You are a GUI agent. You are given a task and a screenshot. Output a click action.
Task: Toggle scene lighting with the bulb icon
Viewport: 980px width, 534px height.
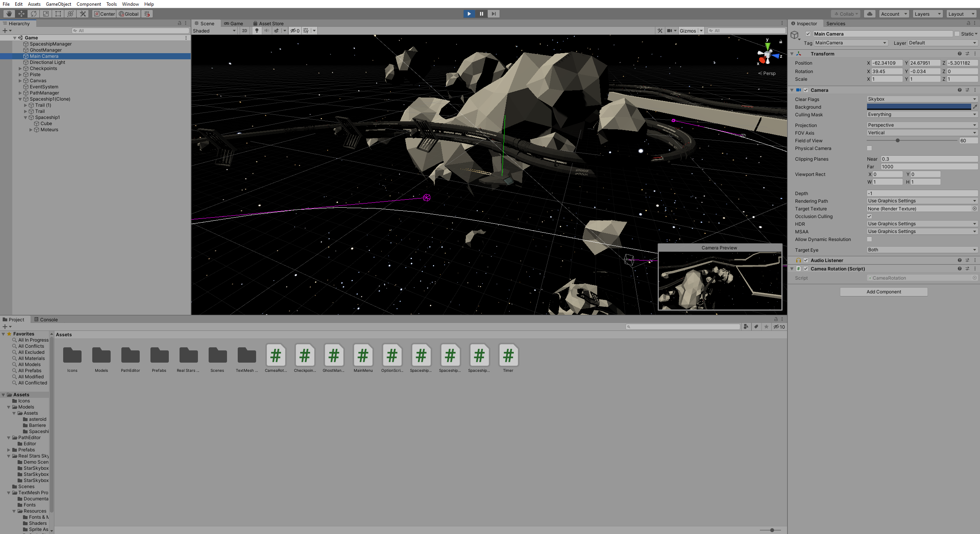coord(256,31)
